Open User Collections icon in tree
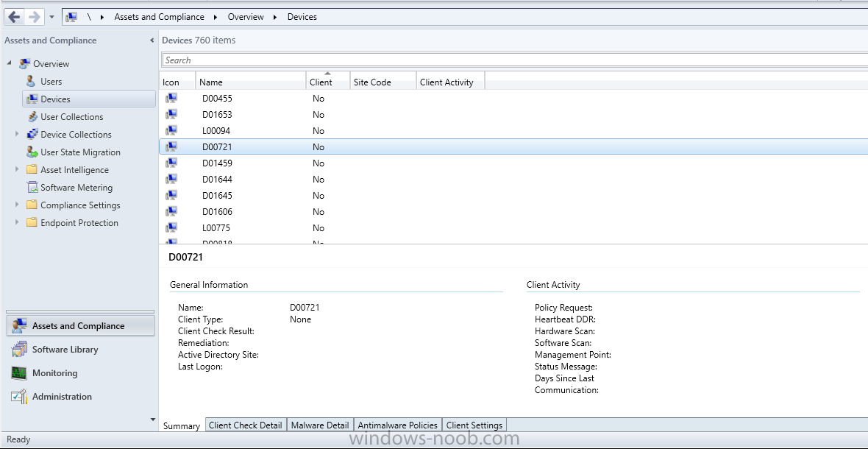868x449 pixels. tap(32, 117)
